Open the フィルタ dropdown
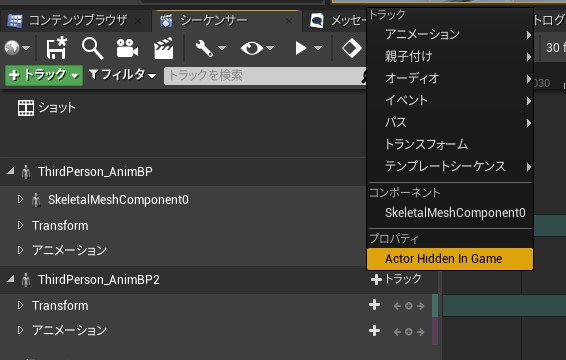566x360 pixels. pyautogui.click(x=123, y=75)
